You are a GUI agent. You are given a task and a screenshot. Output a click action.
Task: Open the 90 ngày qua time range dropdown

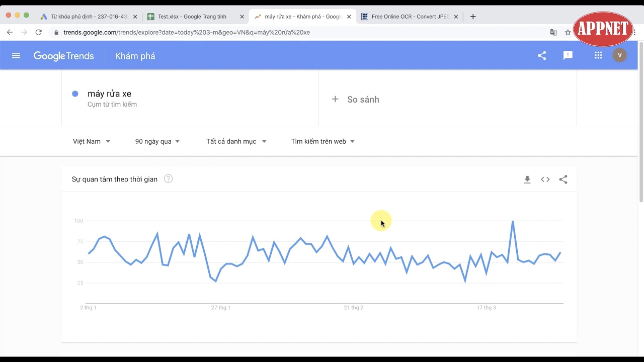[x=157, y=141]
